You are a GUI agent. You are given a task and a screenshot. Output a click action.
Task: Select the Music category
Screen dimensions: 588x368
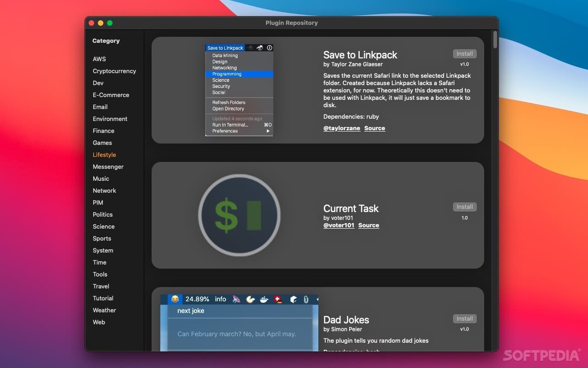[101, 178]
